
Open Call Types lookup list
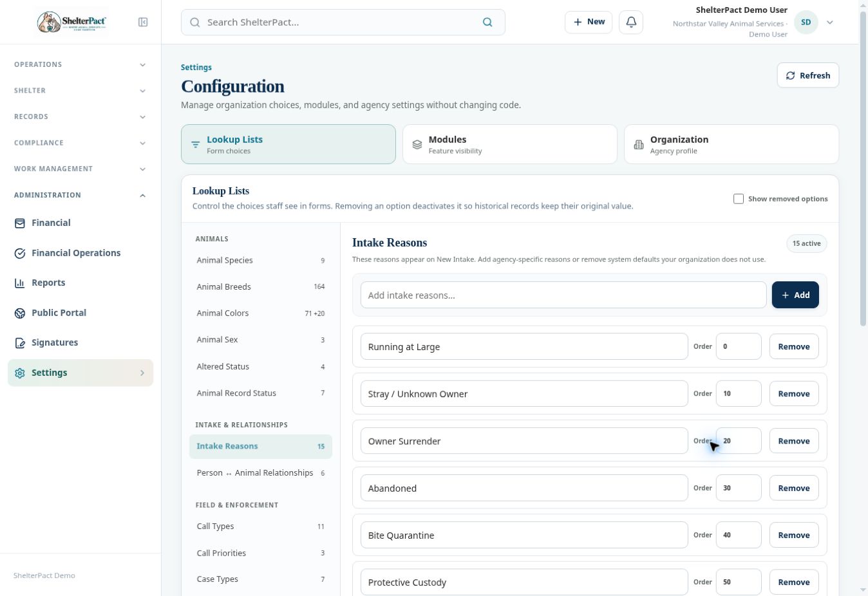[x=261, y=526]
